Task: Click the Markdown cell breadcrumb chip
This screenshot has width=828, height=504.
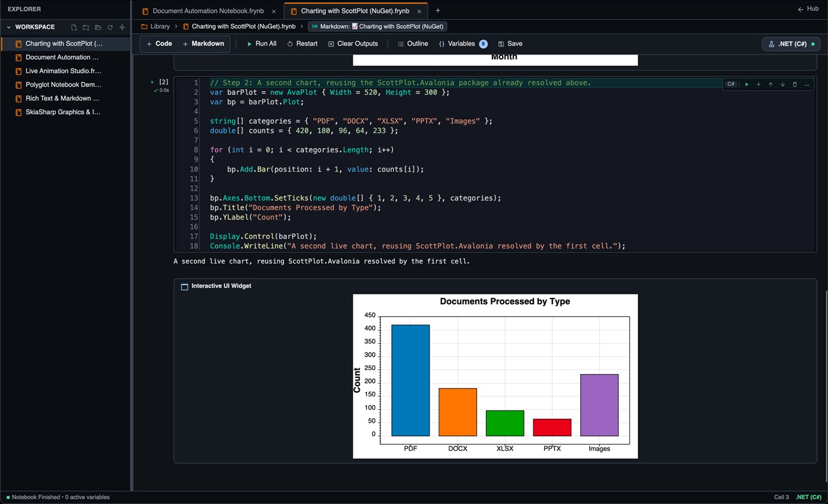Action: pos(377,27)
